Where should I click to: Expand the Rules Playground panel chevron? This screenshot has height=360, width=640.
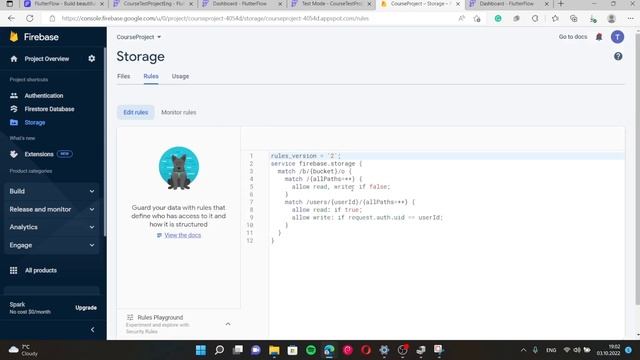[228, 324]
